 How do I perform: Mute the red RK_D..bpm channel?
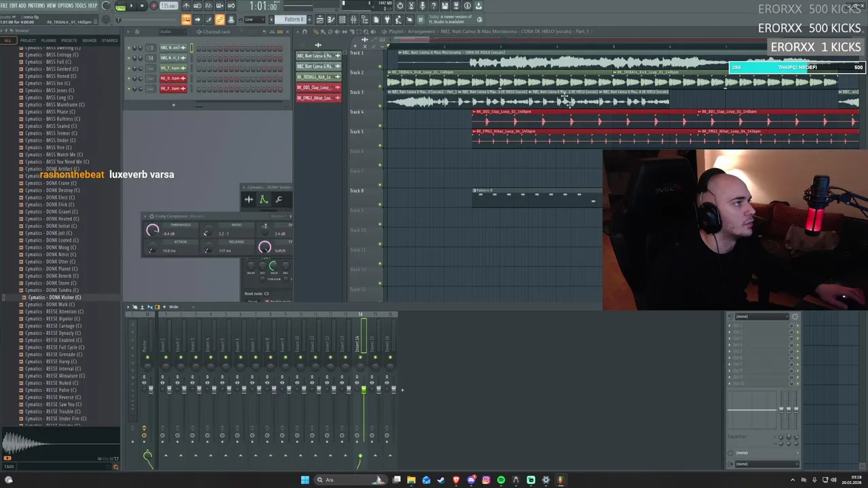129,79
